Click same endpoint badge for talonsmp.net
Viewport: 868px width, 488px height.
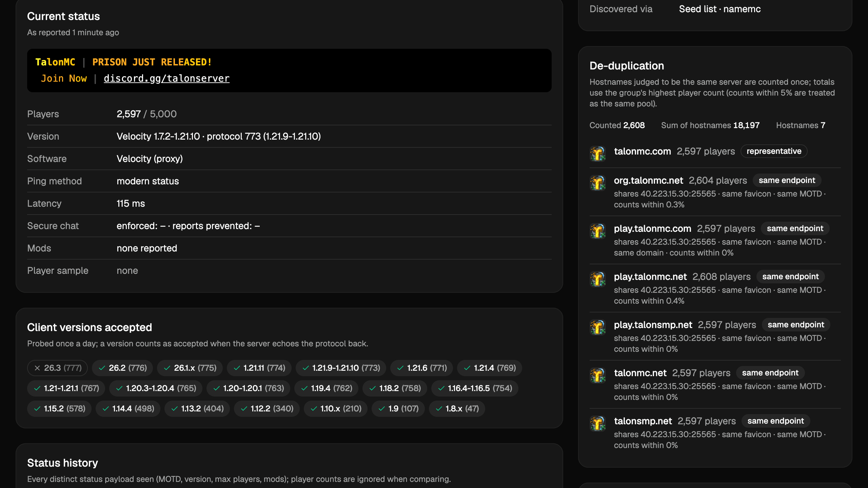pyautogui.click(x=775, y=421)
